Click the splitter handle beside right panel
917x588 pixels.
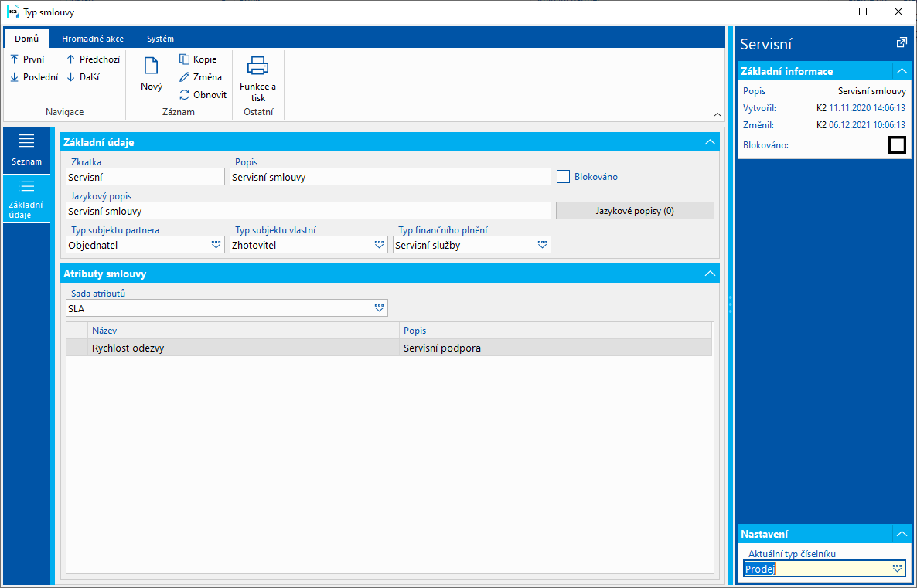point(730,305)
